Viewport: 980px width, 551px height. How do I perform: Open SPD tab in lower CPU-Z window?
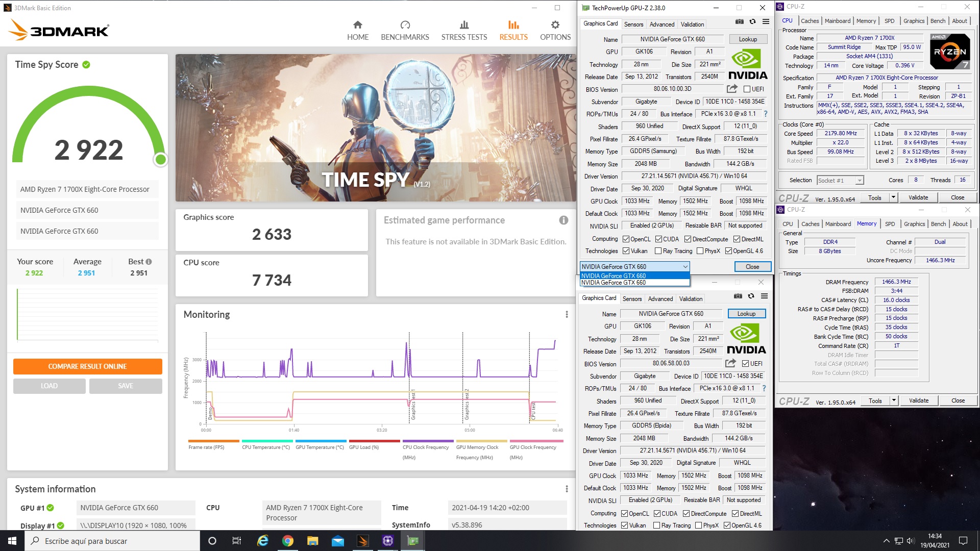(890, 224)
